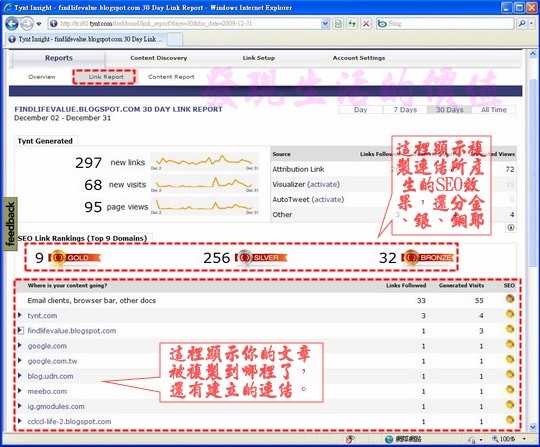Open the feedback side tab

coord(10,224)
